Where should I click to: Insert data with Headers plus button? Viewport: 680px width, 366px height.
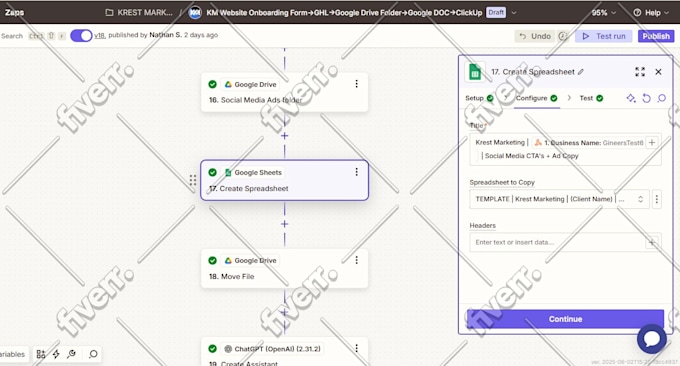[652, 242]
